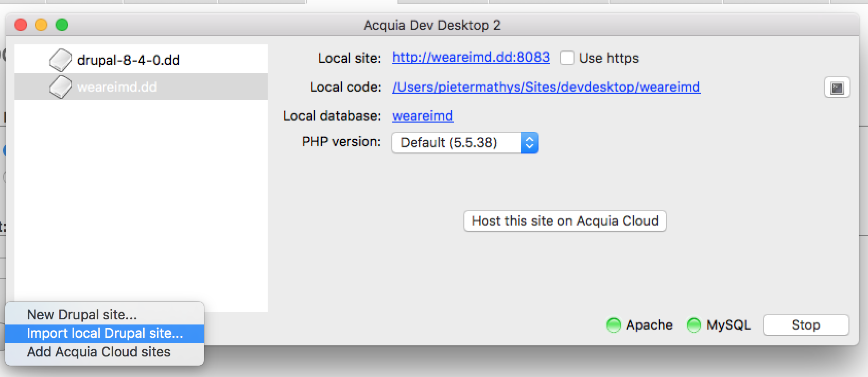868x377 pixels.
Task: Click the drupal-8-4-0.dd site icon
Action: click(61, 60)
